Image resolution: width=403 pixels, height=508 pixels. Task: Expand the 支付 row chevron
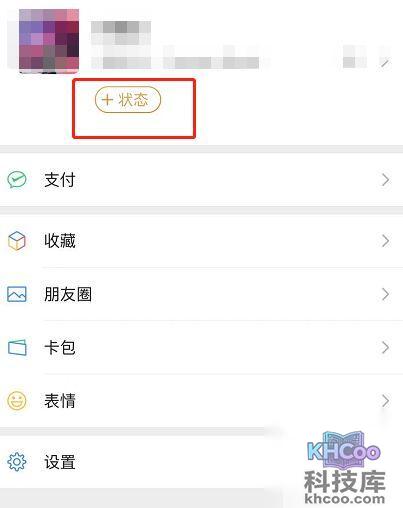coord(385,180)
